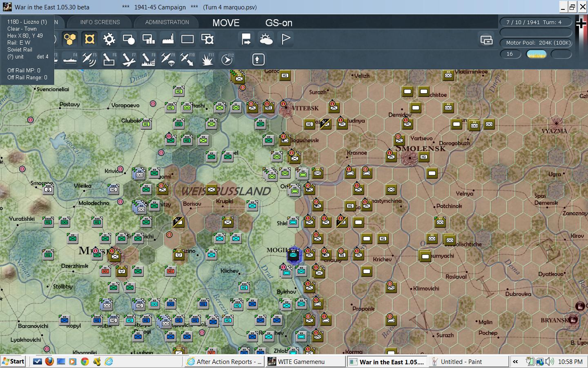Click the empty rectangle toolbar icon
Viewport: 588px width, 368px height.
click(x=187, y=39)
